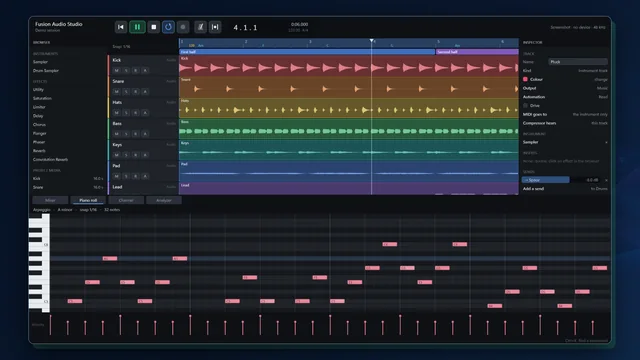Open the Analyzer tab
Viewport: 640px width, 360px height.
tap(164, 200)
